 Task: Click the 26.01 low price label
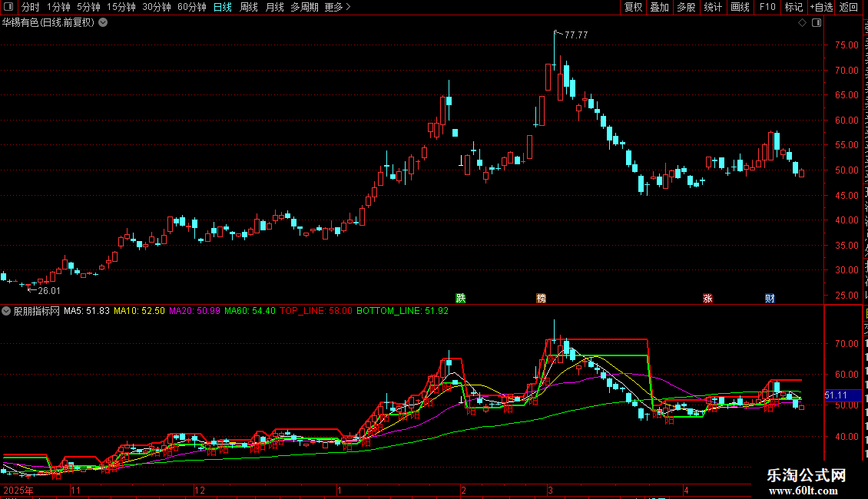pyautogui.click(x=48, y=290)
